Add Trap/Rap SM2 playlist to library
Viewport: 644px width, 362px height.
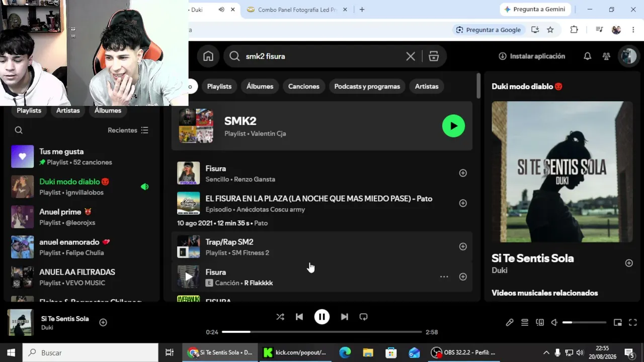[463, 246]
